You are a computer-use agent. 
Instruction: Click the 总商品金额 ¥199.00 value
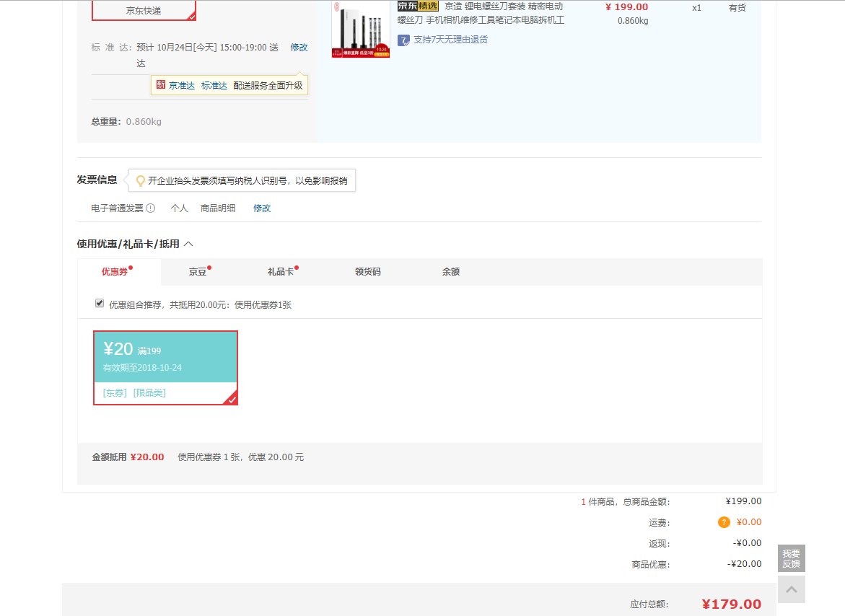point(744,501)
